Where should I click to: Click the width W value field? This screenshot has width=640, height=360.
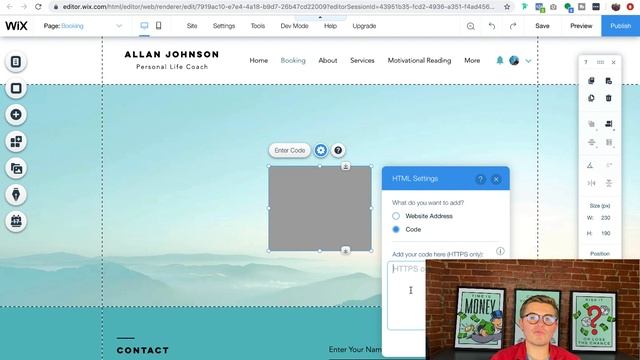(606, 218)
